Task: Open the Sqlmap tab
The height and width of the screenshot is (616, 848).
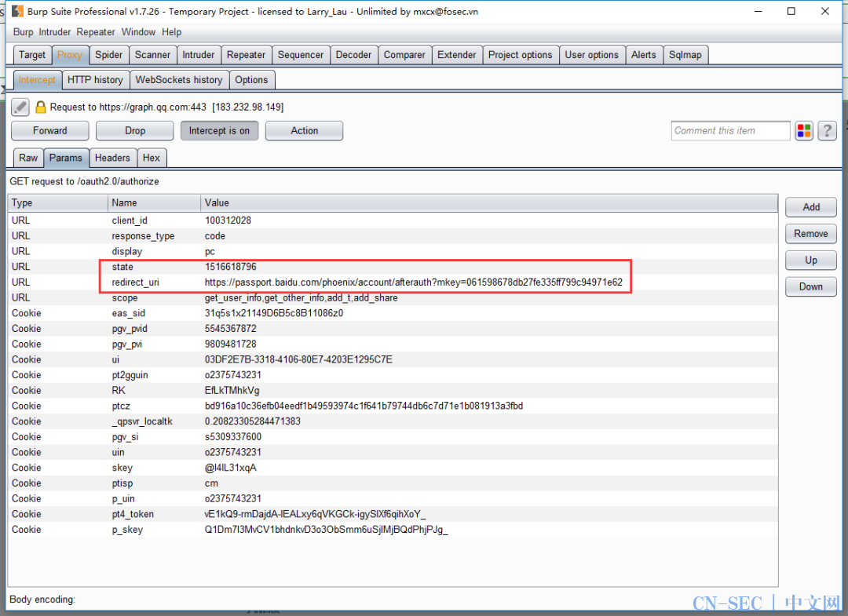Action: (685, 55)
